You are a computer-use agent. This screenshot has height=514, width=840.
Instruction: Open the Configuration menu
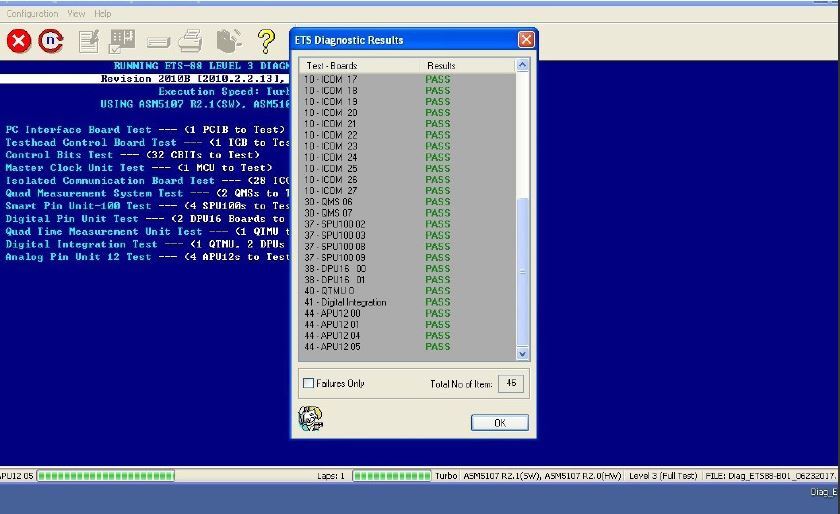click(x=33, y=14)
